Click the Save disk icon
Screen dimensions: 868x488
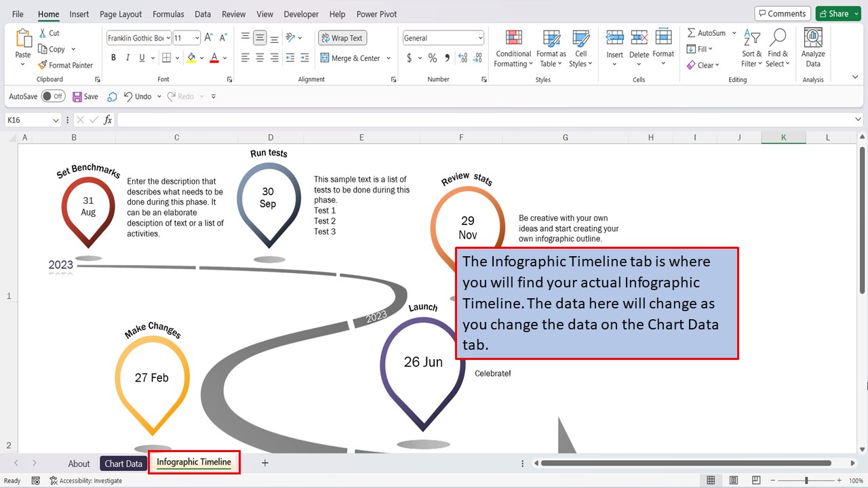point(77,97)
